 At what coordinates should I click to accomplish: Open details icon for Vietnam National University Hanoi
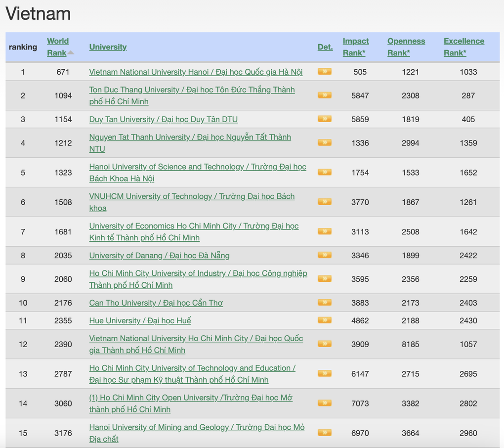click(324, 71)
